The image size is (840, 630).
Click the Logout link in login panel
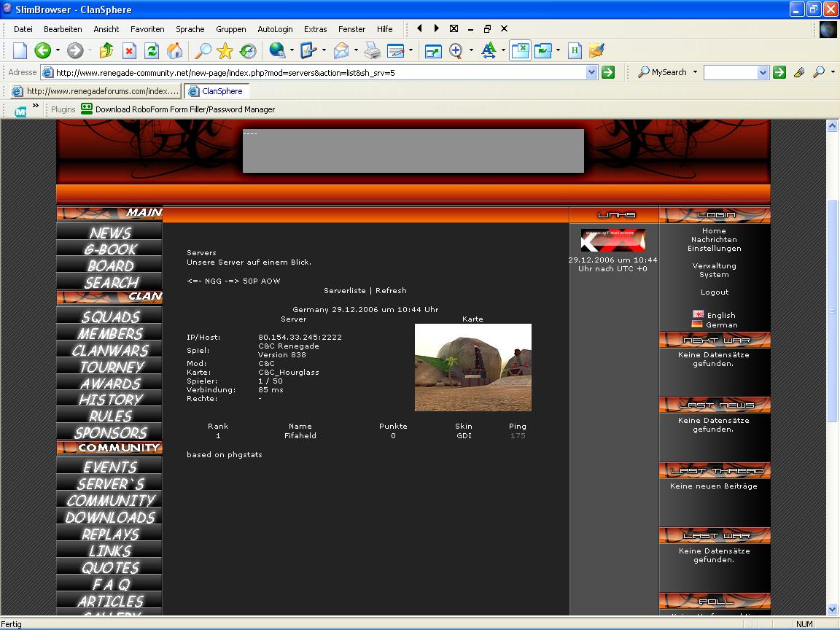715,292
